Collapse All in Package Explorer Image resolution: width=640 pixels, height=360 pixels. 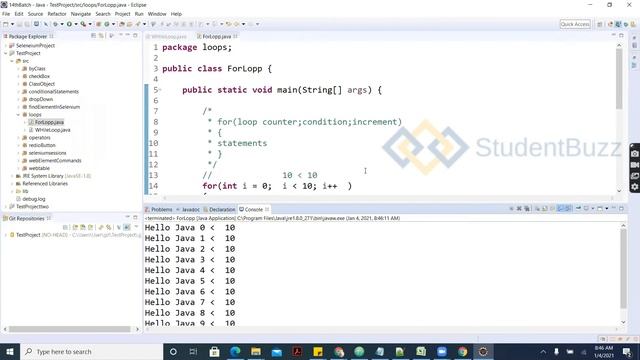93,36
